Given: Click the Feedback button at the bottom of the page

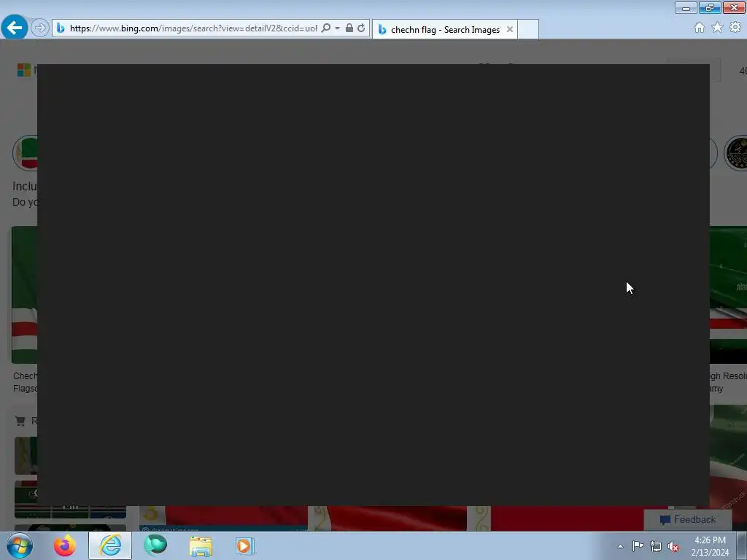Looking at the screenshot, I should (x=688, y=519).
